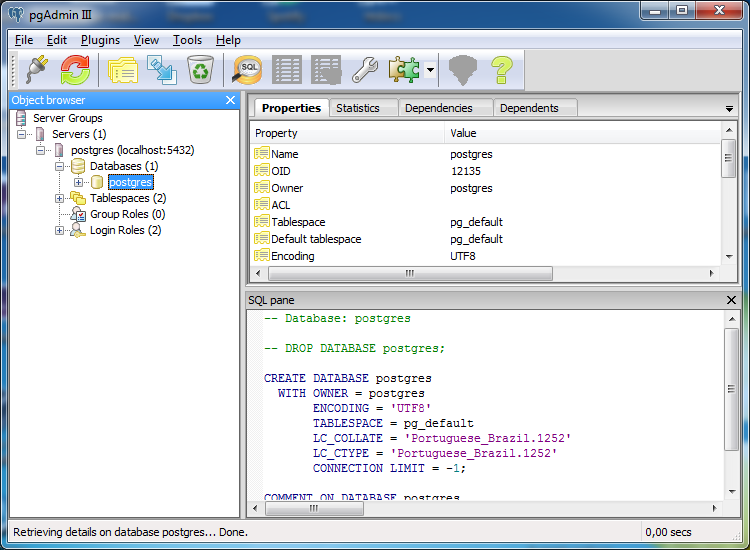750x550 pixels.
Task: Click the icon beside the OID property
Action: (262, 170)
